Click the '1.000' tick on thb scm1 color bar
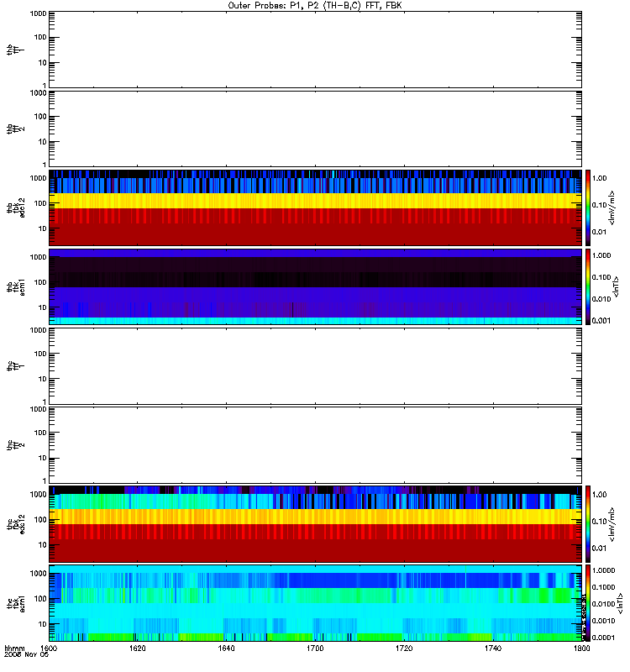This screenshot has height=672, width=630. point(601,255)
